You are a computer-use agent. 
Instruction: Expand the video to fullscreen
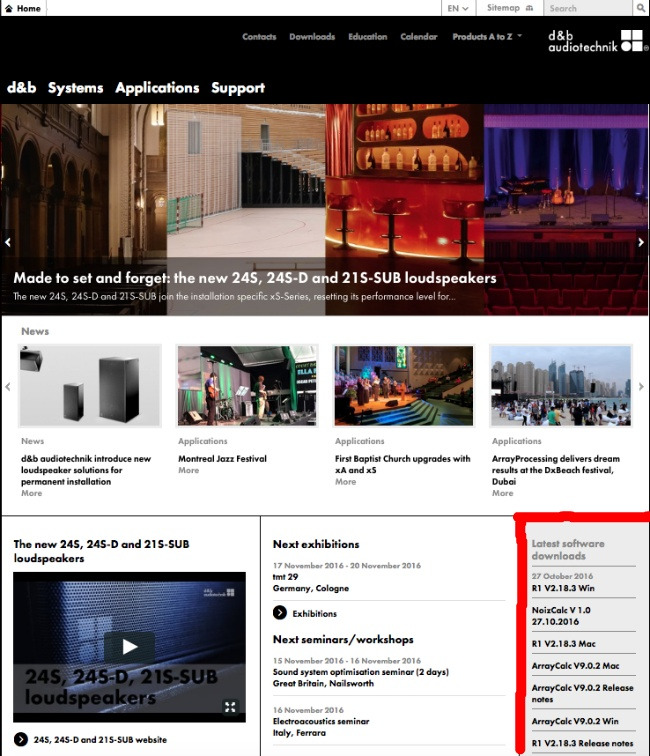[230, 707]
